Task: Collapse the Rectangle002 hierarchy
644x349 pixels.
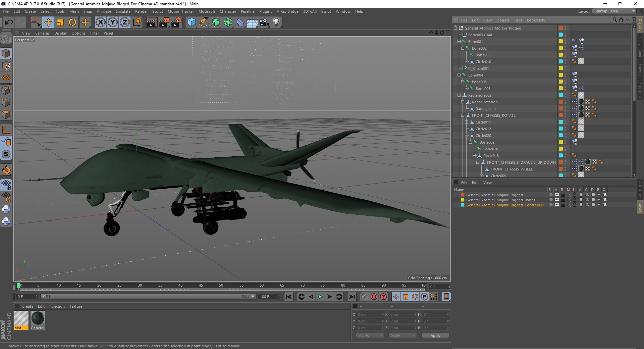Action: pos(459,95)
